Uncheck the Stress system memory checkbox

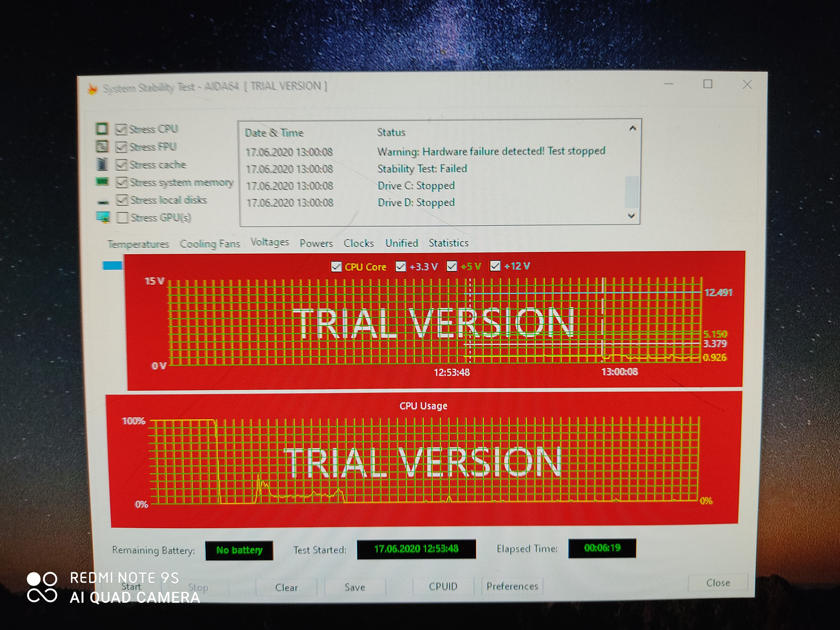pos(122,182)
